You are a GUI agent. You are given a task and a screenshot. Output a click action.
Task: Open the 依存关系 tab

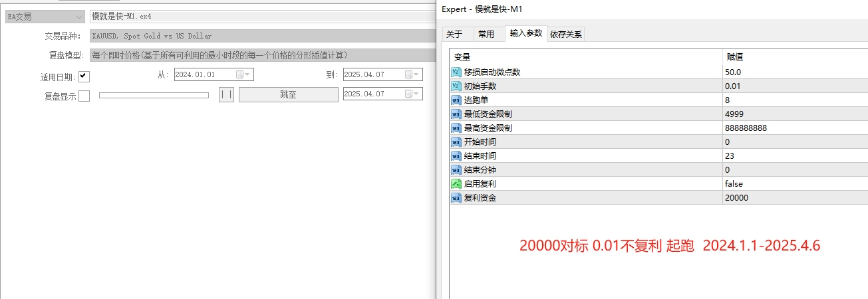coord(565,34)
